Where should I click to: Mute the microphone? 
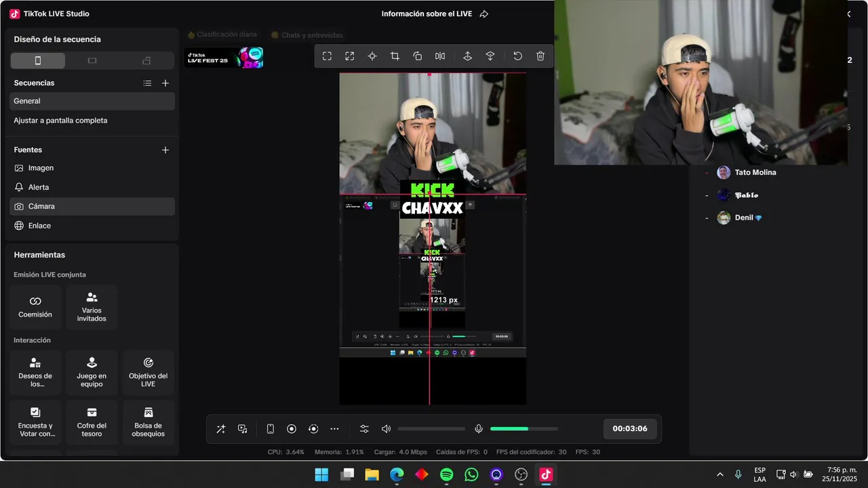pos(479,429)
